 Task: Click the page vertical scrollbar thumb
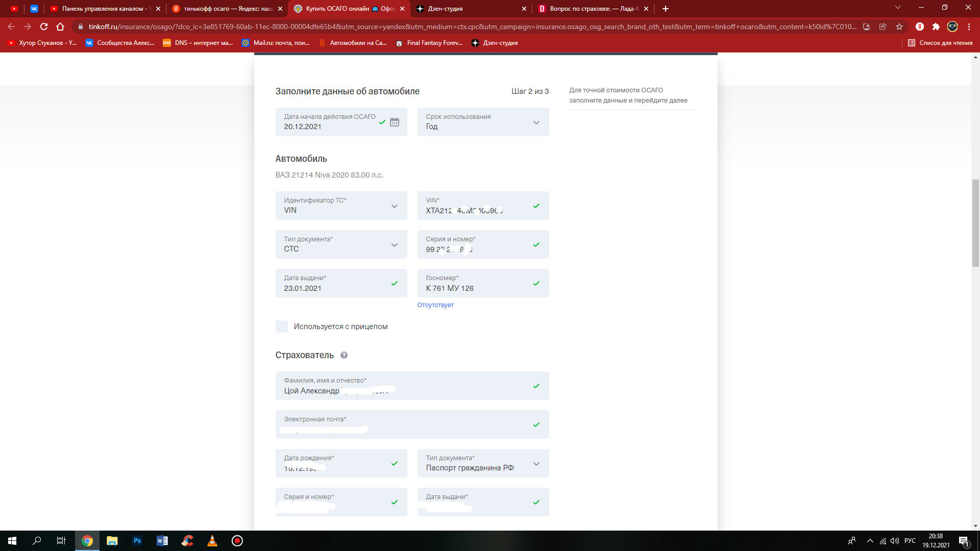[975, 223]
